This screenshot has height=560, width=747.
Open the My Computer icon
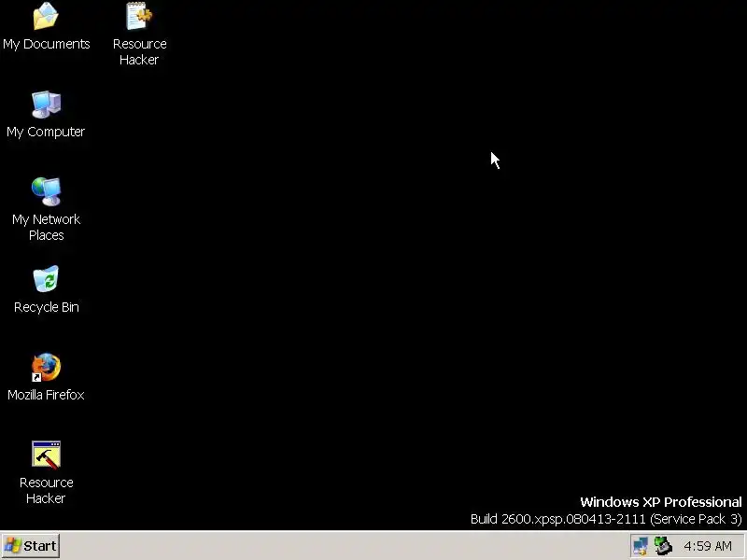pyautogui.click(x=46, y=104)
